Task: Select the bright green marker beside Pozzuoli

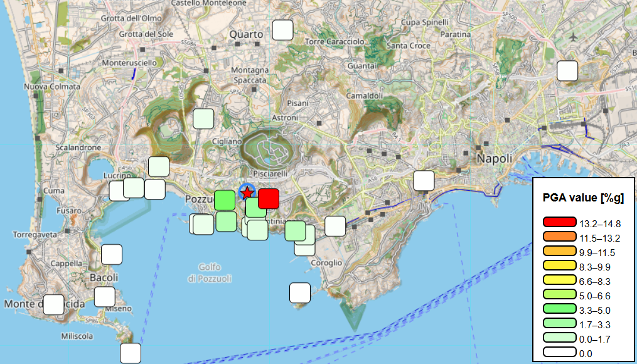Action: 226,200
